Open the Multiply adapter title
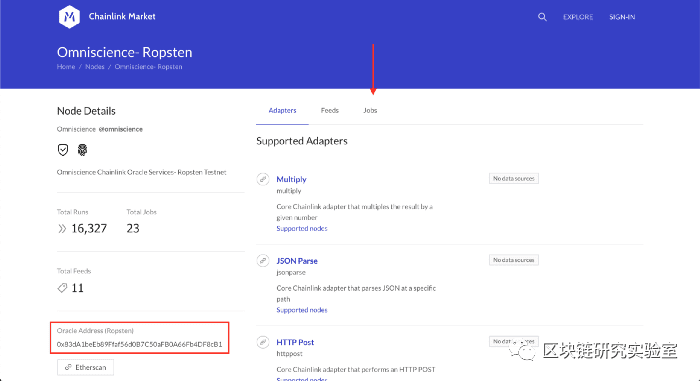Viewport: 700px width, 381px height. [x=291, y=179]
